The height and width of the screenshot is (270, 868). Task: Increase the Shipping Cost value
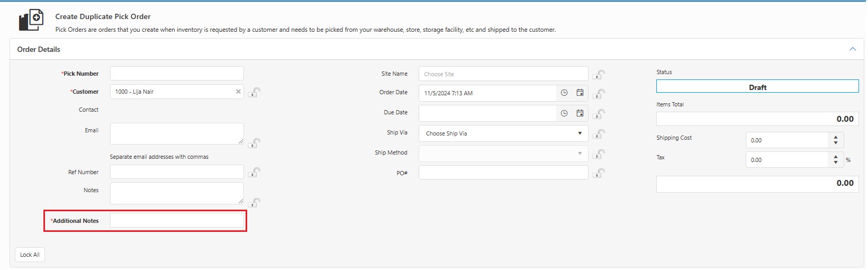(836, 137)
